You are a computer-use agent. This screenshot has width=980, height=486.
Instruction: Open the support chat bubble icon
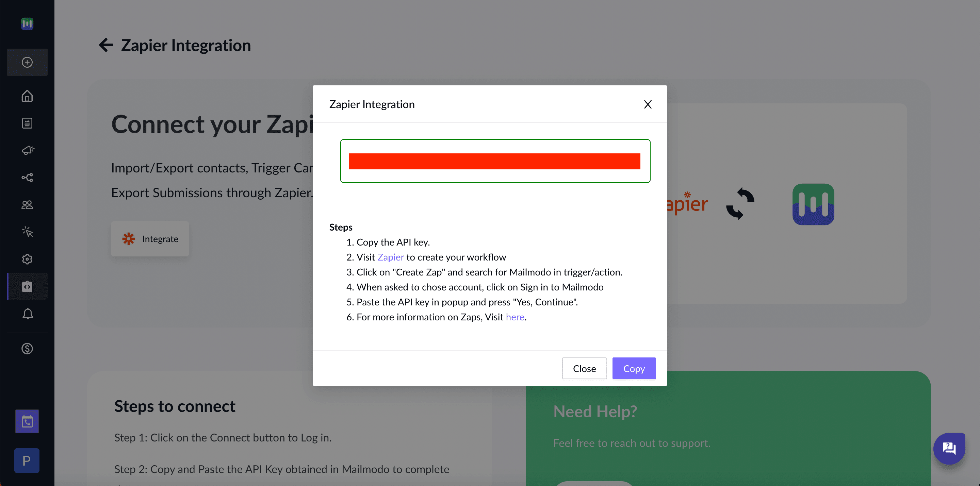pos(950,448)
